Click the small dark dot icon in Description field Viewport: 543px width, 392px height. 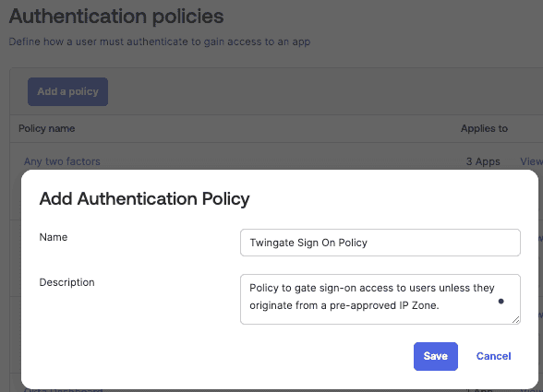coord(501,302)
